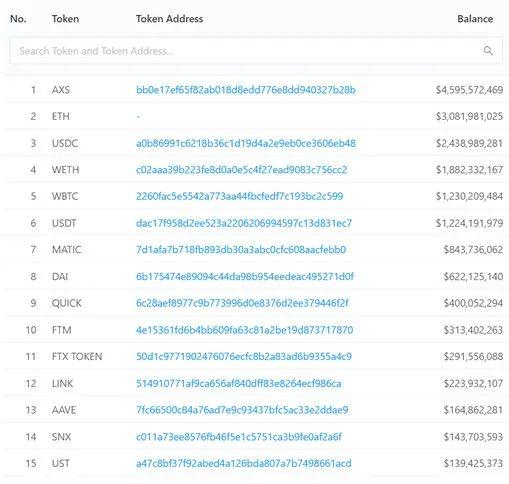Open the USDC token address link

point(246,143)
